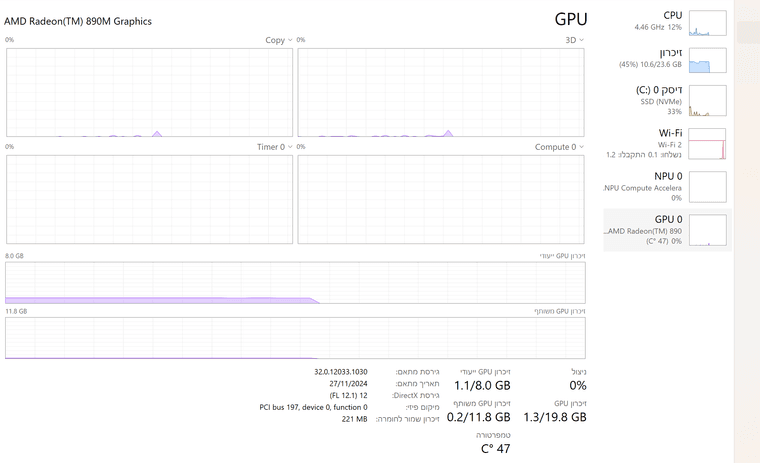Image resolution: width=760 pixels, height=463 pixels.
Task: Click the Timer 0 engine graph area
Action: (x=149, y=199)
